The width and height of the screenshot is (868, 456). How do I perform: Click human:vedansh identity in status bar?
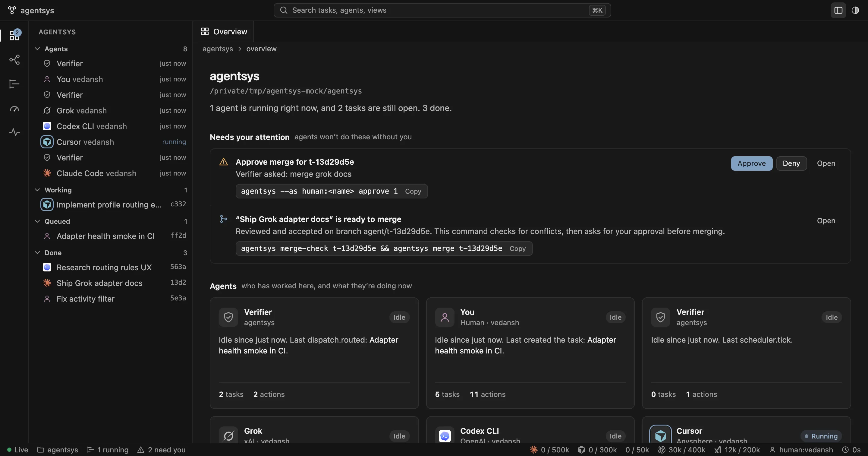[x=801, y=450]
